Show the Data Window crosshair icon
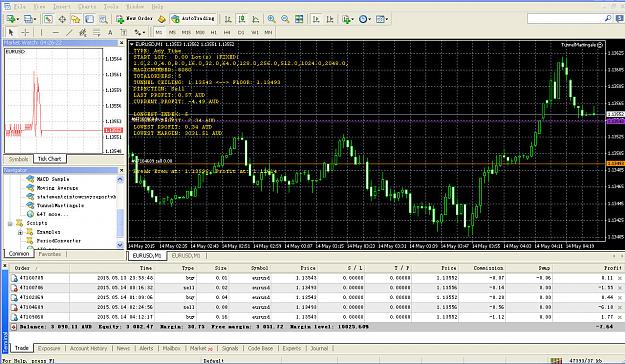Viewport: 625px width, 364px height. 62,19
